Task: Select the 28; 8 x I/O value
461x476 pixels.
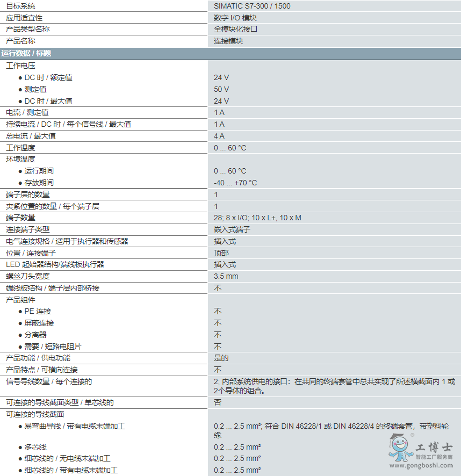Action: pos(257,218)
